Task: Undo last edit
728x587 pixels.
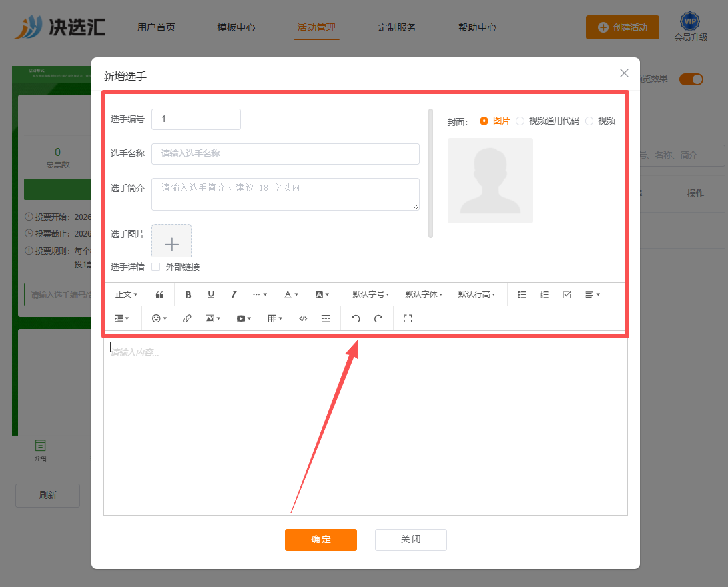Action: (356, 318)
